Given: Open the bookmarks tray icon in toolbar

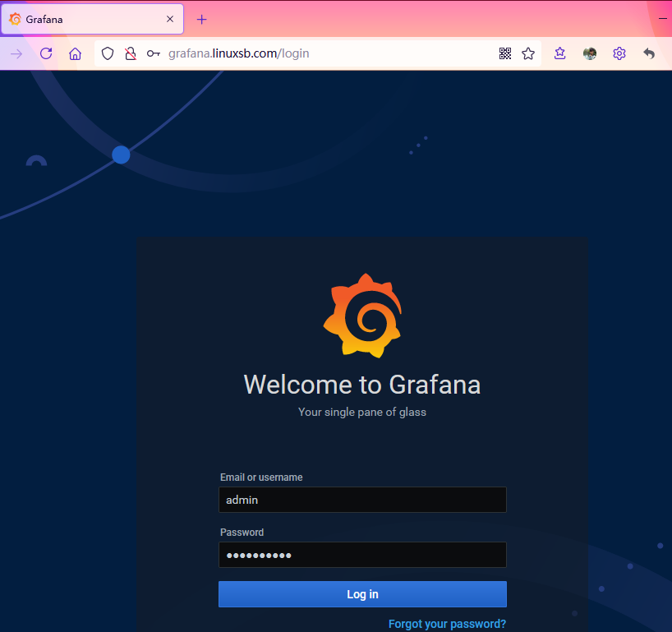Looking at the screenshot, I should 560,53.
